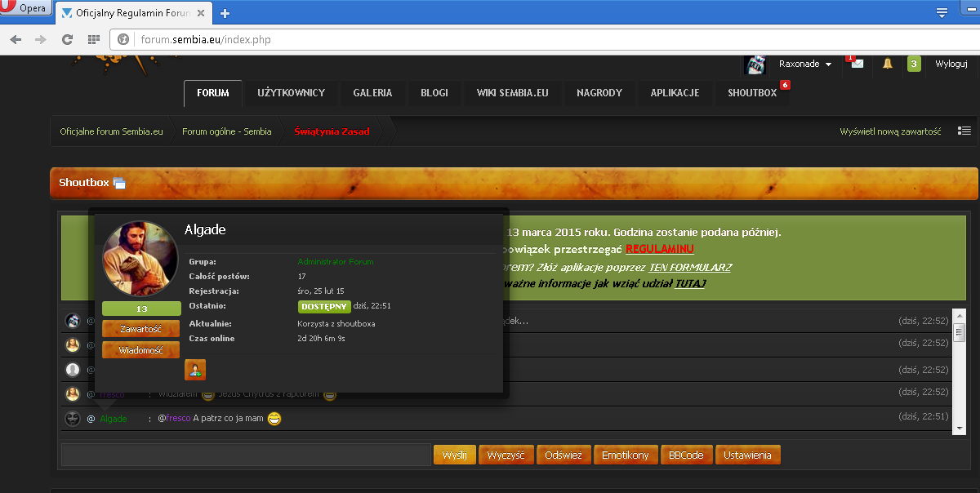Open the private messages envelope

point(857,64)
